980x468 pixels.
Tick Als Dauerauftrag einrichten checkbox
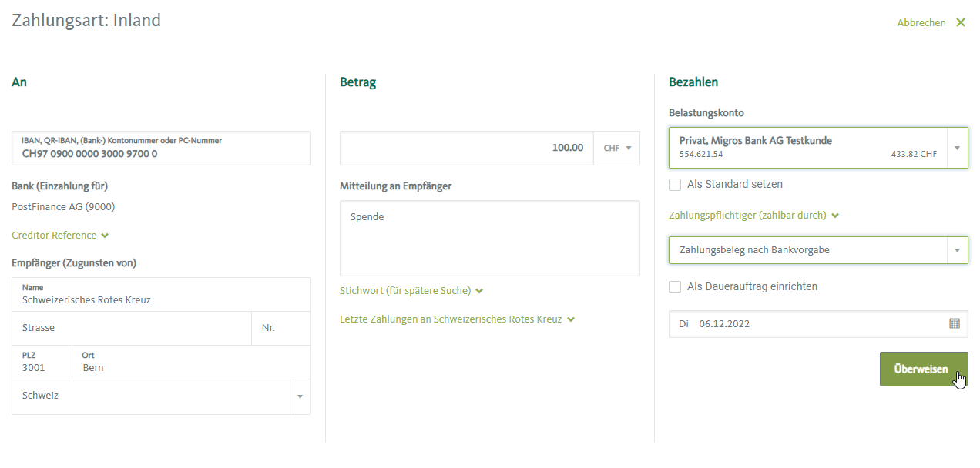pos(675,287)
